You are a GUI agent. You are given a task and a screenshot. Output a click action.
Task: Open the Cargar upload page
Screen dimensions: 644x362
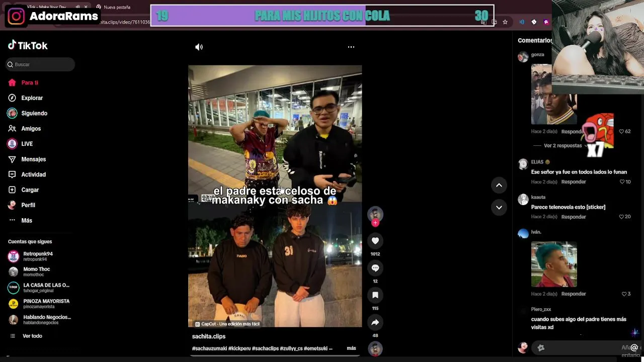[30, 190]
